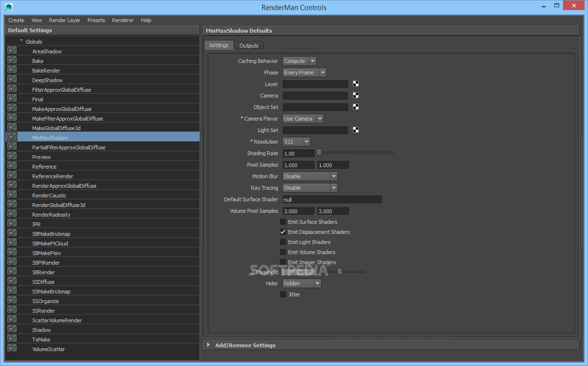Click the checkered map button next to Camera
Screen dimensions: 588x366
click(x=356, y=95)
